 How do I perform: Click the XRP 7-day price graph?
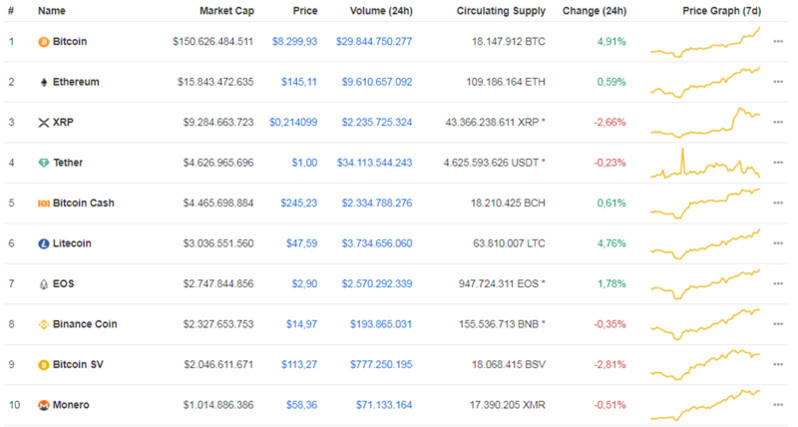tap(705, 122)
